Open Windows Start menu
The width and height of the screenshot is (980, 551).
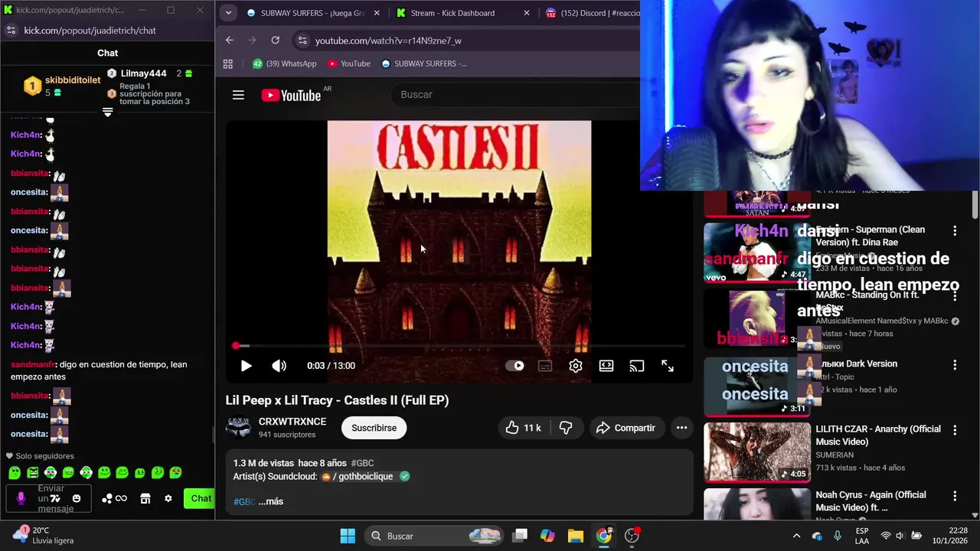pos(348,536)
